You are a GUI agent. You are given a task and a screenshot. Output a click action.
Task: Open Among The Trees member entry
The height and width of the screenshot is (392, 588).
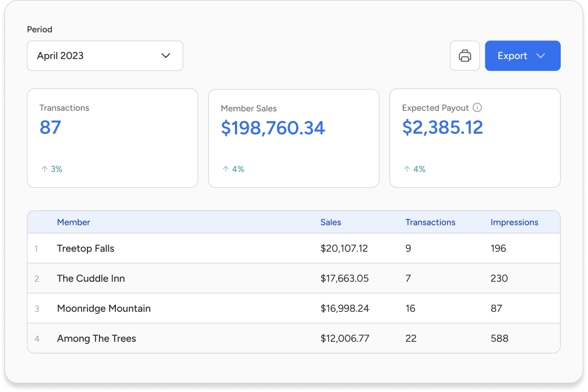tap(96, 338)
